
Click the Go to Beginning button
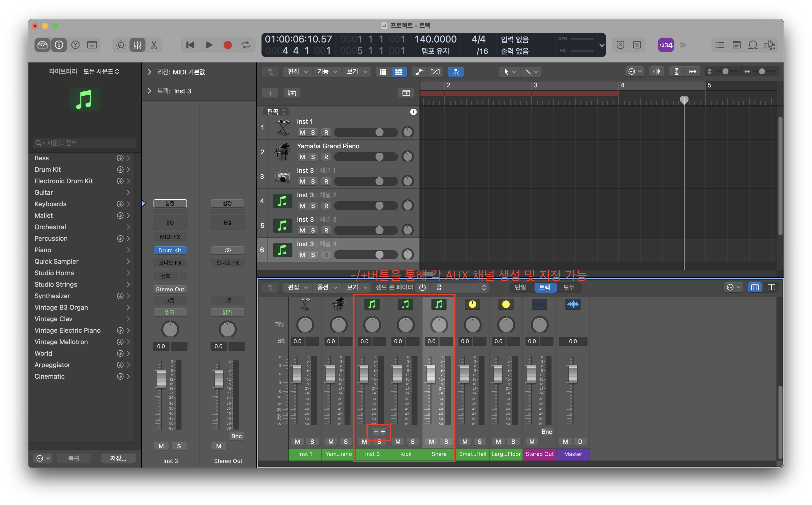point(190,45)
